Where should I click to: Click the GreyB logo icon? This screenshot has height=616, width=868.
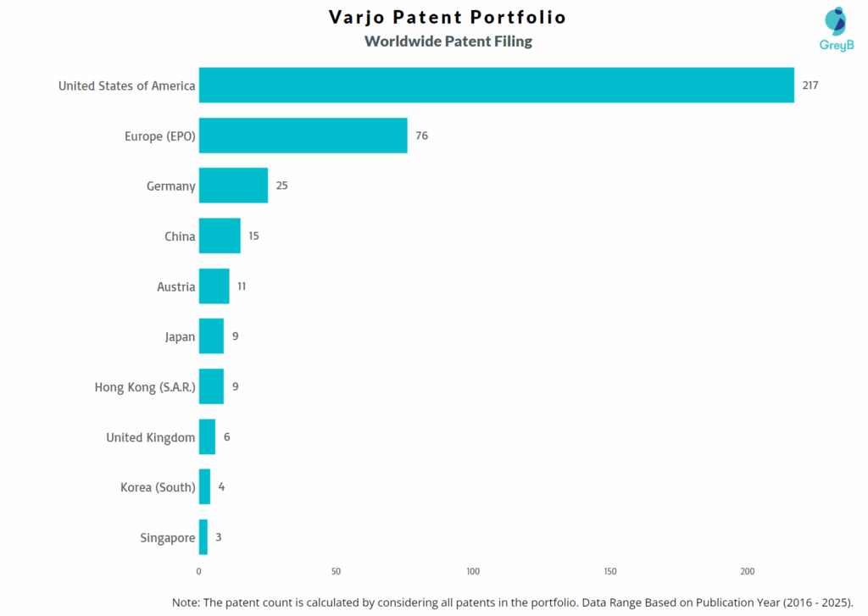(835, 21)
